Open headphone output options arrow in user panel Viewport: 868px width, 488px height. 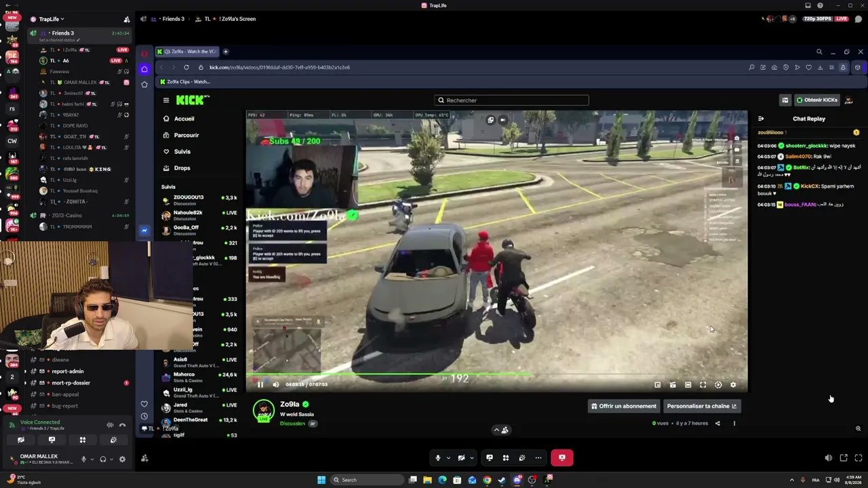point(111,459)
